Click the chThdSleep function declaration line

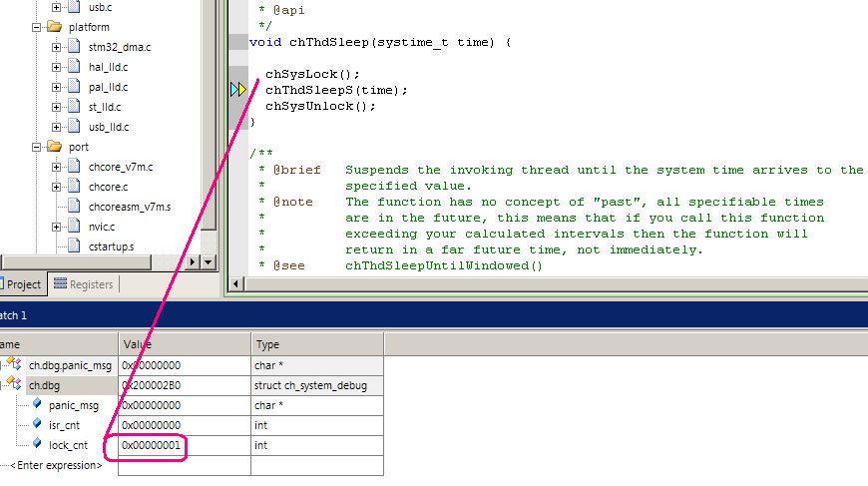(380, 42)
